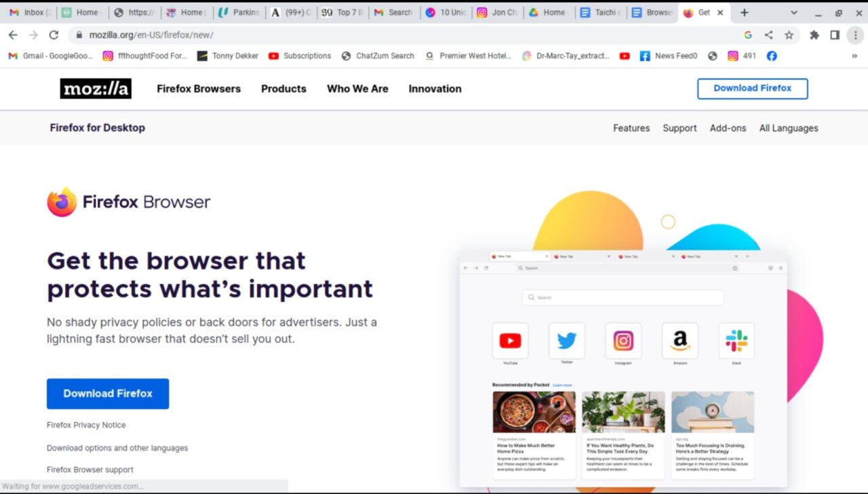Open the Dr-Marc-Tay_extract... bookmark
This screenshot has height=494, width=868.
coord(566,56)
